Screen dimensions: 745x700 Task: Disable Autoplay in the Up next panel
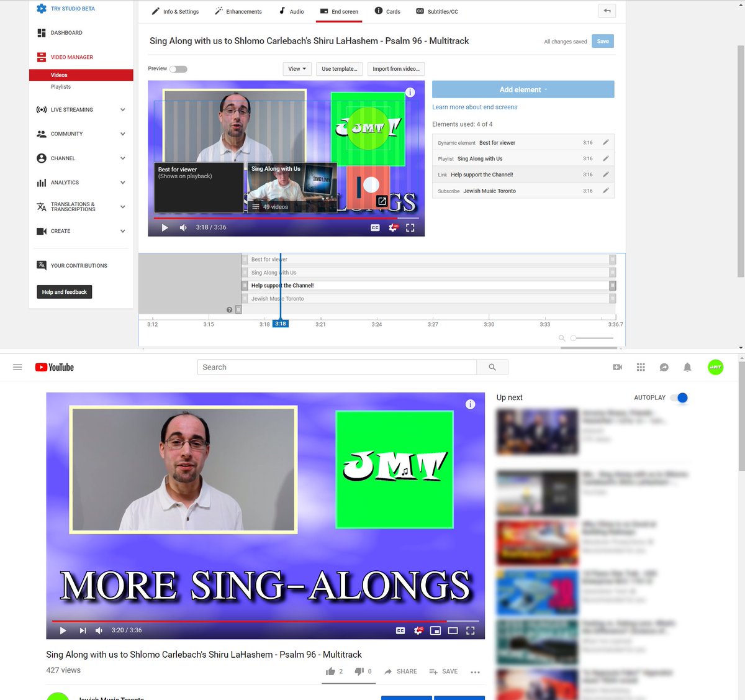click(680, 398)
